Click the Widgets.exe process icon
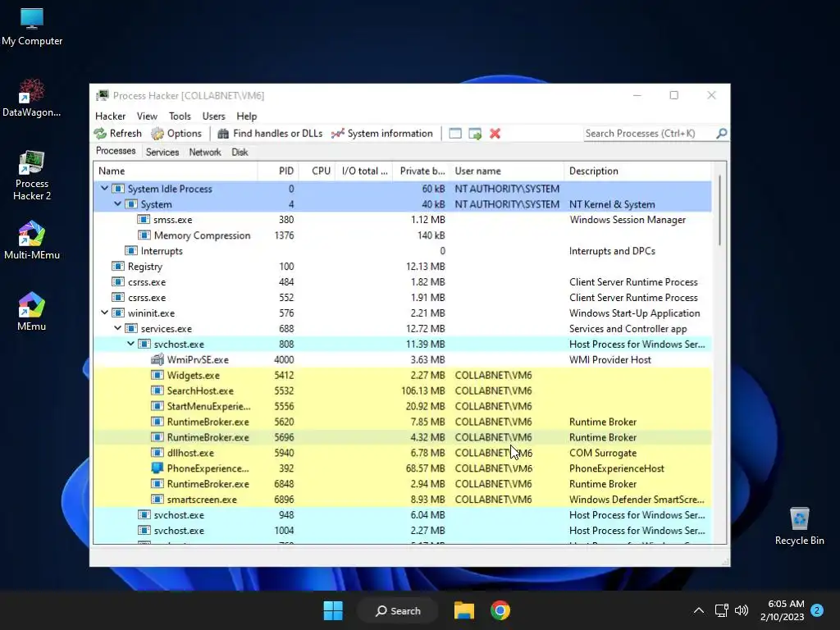 [157, 375]
